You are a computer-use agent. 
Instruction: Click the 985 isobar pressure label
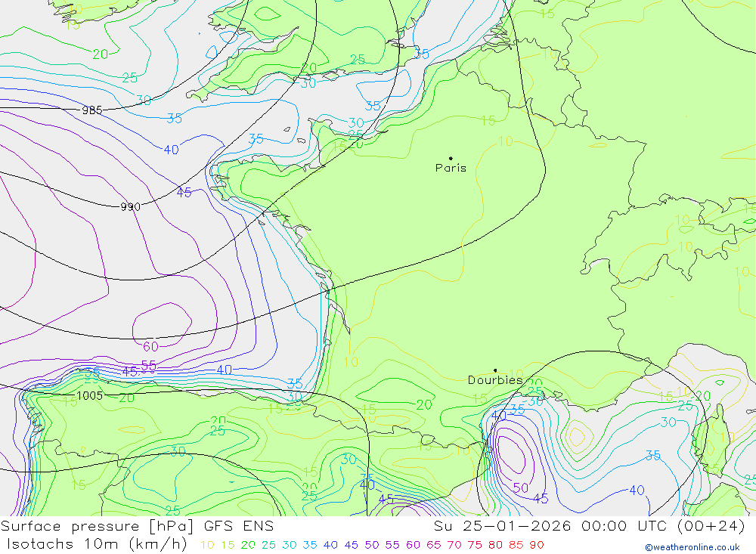tap(91, 110)
